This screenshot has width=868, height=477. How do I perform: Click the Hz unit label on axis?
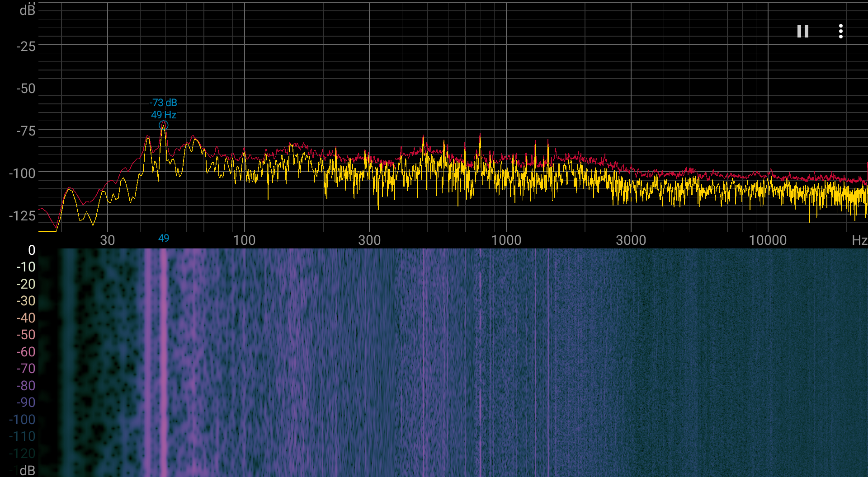859,240
